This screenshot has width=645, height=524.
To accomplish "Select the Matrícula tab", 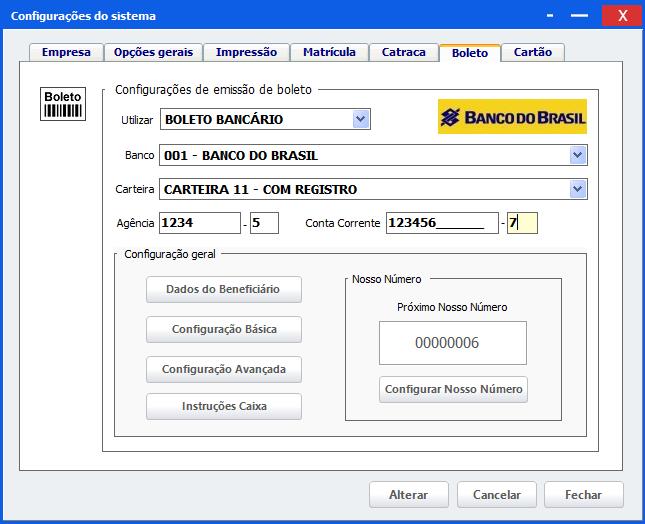I will pos(329,52).
